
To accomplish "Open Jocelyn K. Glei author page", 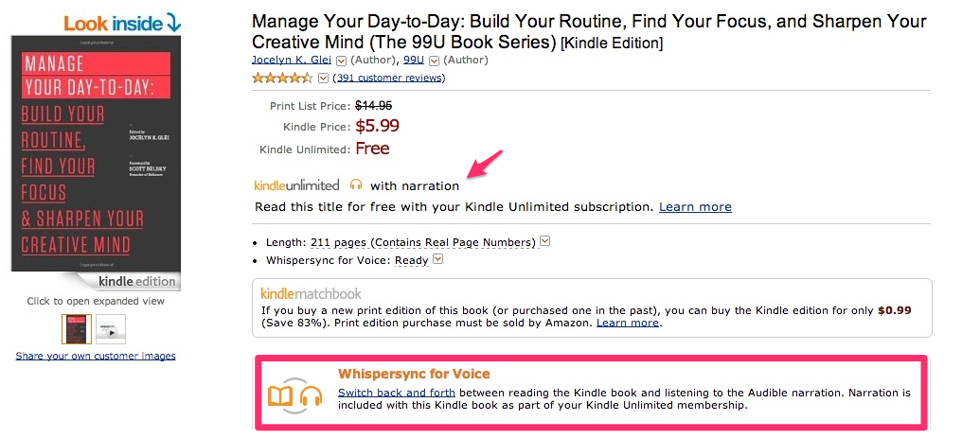I will click(292, 60).
